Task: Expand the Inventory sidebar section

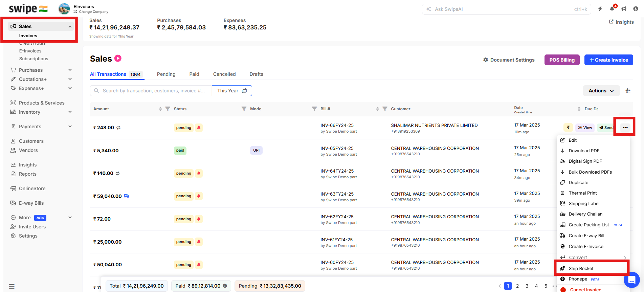Action: coord(70,112)
